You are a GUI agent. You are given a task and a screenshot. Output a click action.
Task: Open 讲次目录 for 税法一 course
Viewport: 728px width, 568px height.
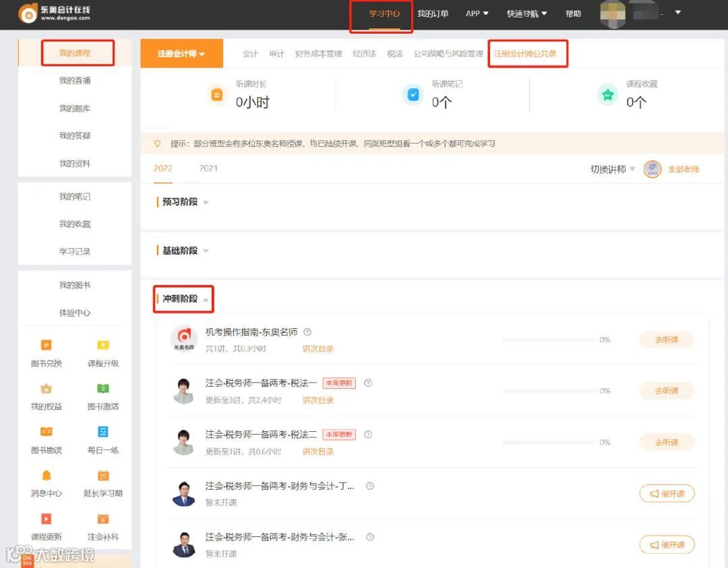[x=318, y=400]
